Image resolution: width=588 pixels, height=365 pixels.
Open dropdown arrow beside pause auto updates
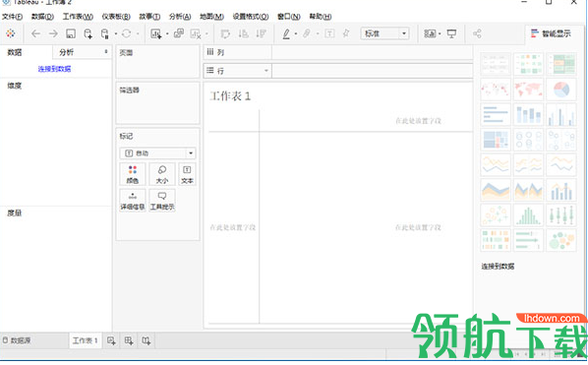115,33
